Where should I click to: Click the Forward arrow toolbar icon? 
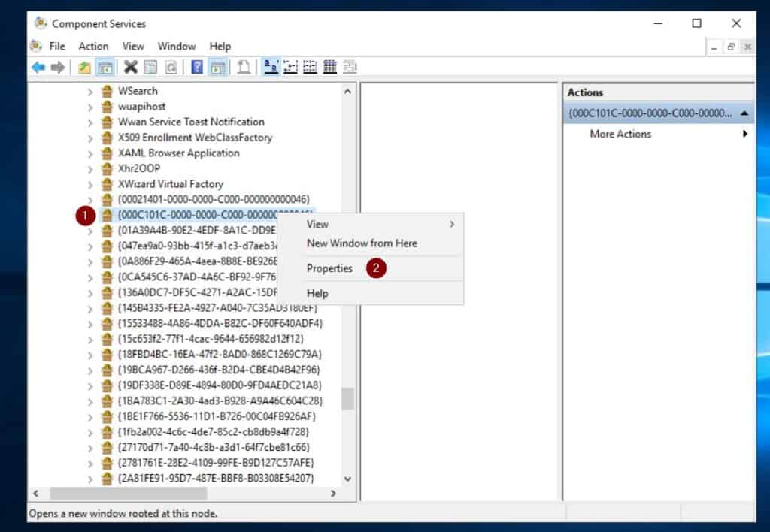pos(58,67)
